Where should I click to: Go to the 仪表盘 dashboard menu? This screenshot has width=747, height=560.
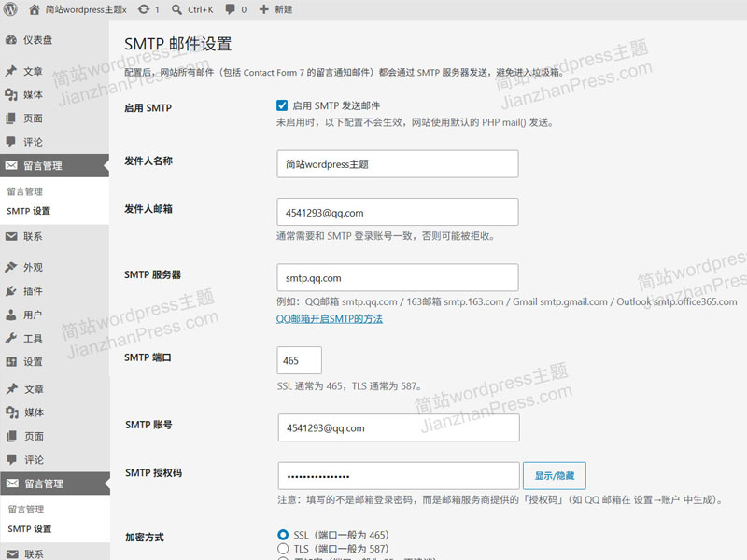coord(29,40)
